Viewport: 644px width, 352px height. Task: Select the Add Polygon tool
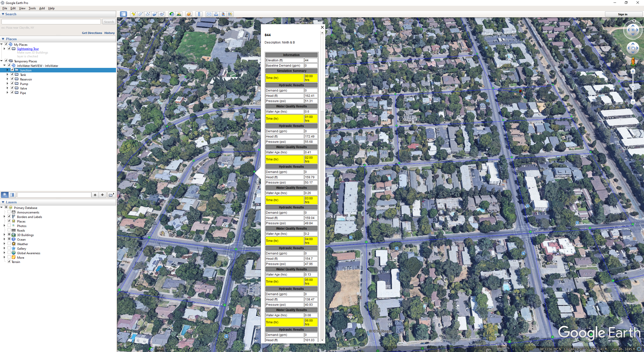click(141, 14)
